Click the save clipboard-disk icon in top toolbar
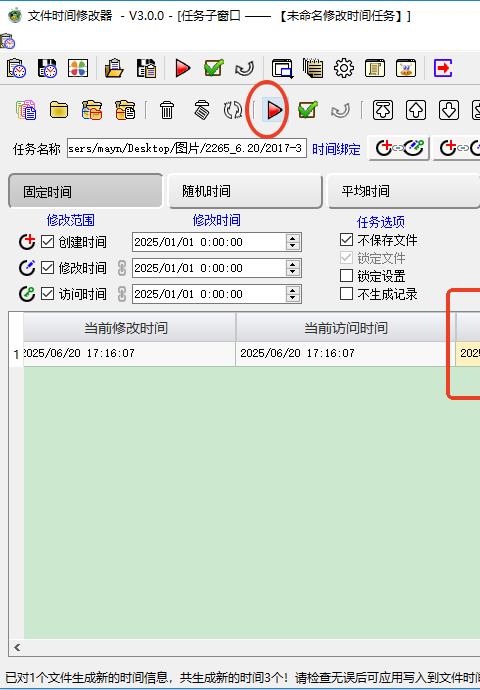 click(x=146, y=68)
